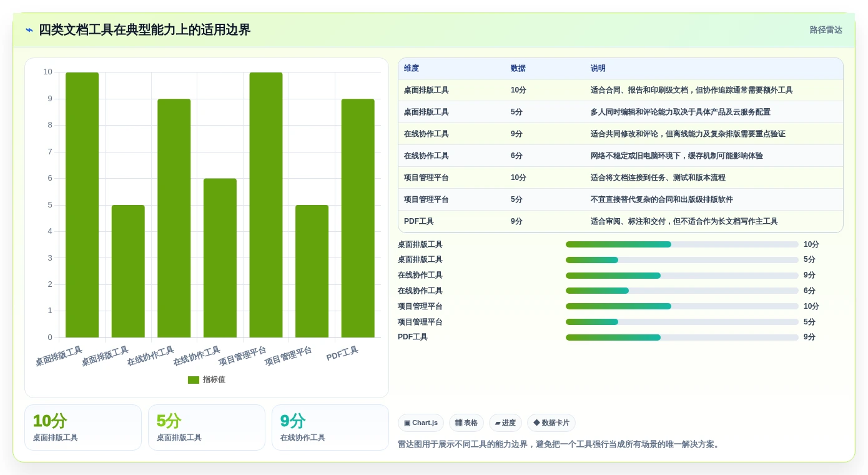Click the 在线协作工具 bar reaching 9
Viewport: 868px width, 475px height.
point(174,218)
